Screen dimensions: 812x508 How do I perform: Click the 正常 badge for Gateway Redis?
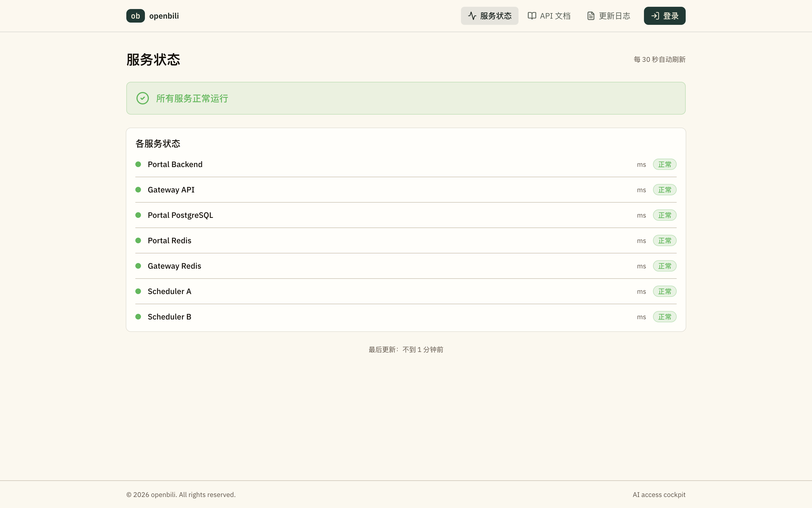coord(664,266)
